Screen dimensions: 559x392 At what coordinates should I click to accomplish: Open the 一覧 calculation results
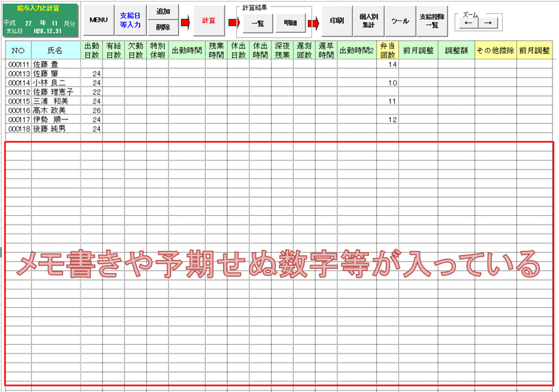pos(257,23)
